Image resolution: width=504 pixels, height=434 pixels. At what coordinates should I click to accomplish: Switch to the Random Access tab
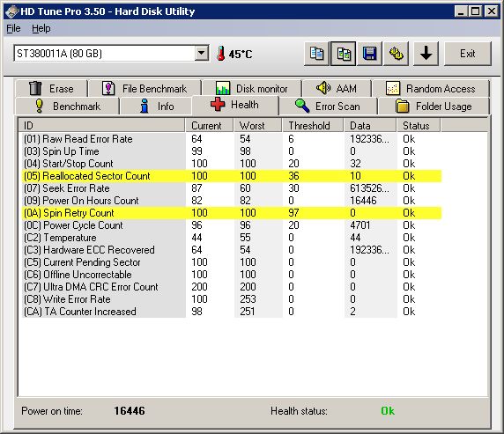click(x=430, y=88)
